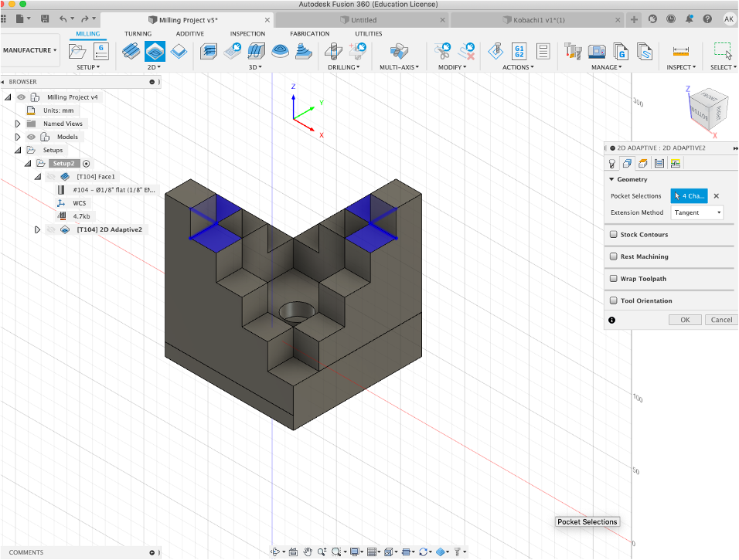The width and height of the screenshot is (739, 560).
Task: Click OK in 2D Adaptive dialog
Action: tap(685, 320)
